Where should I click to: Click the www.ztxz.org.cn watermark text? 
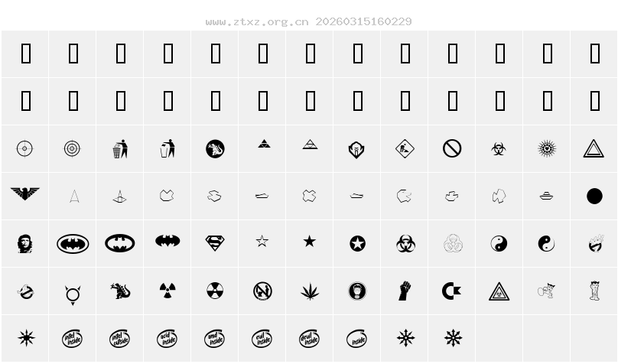tap(257, 21)
